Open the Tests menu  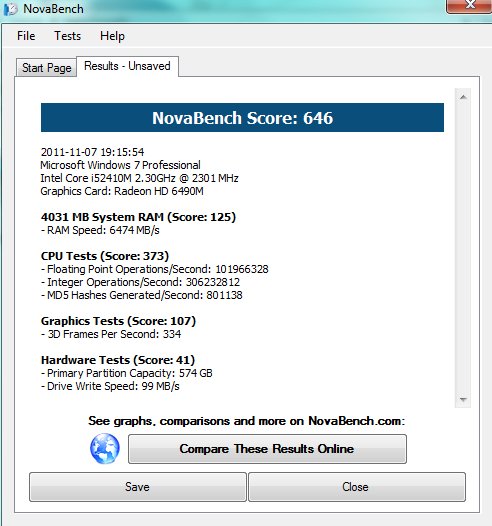click(x=67, y=36)
